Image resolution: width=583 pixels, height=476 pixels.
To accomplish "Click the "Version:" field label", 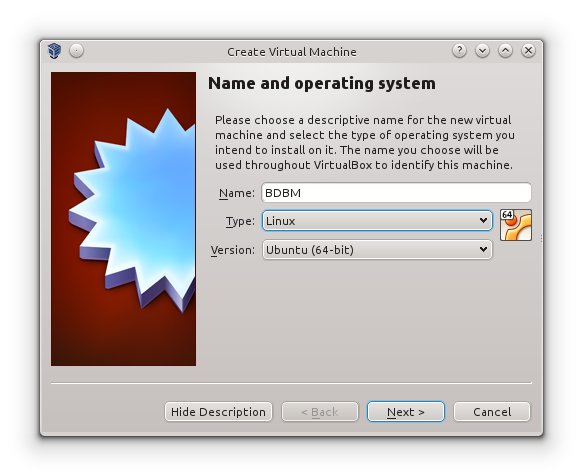I will click(x=233, y=250).
